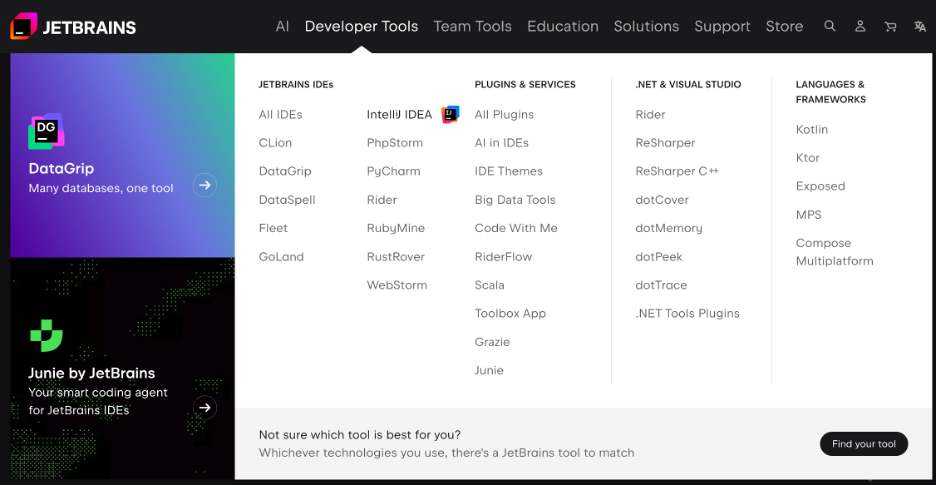Select Toolbox App under Plugins & Services
Image resolution: width=936 pixels, height=486 pixels.
(x=510, y=313)
